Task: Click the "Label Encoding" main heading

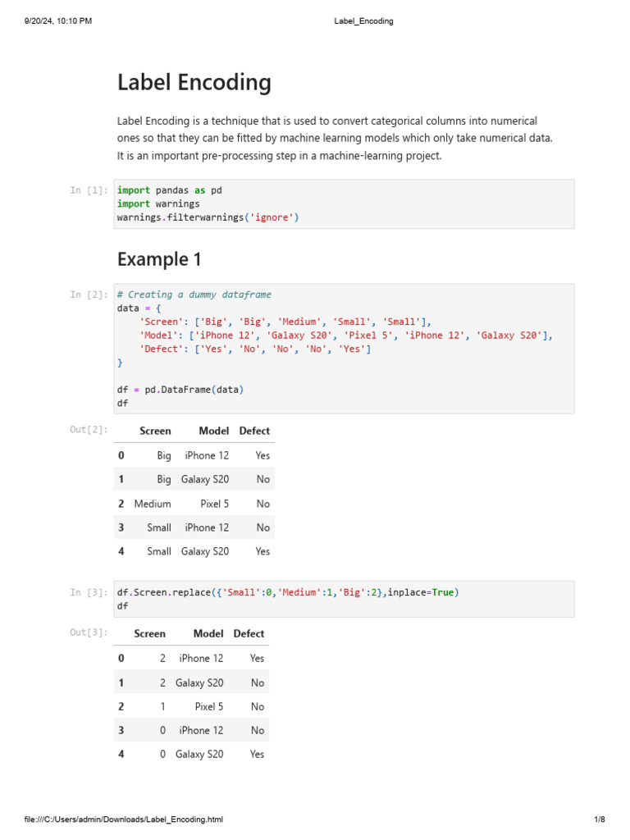Action: click(x=194, y=82)
